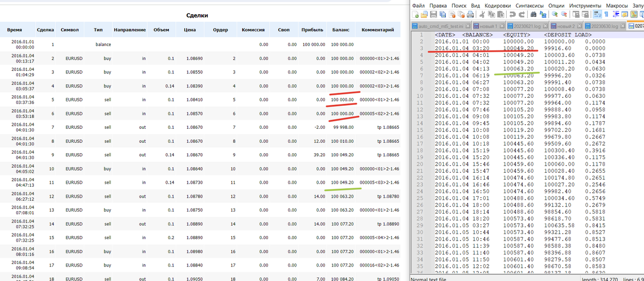Switch to новый 2 tab
Screen dimensions: 644x281
567,26
